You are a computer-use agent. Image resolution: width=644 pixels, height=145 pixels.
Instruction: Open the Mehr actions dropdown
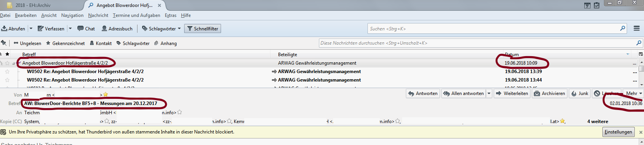[634, 93]
